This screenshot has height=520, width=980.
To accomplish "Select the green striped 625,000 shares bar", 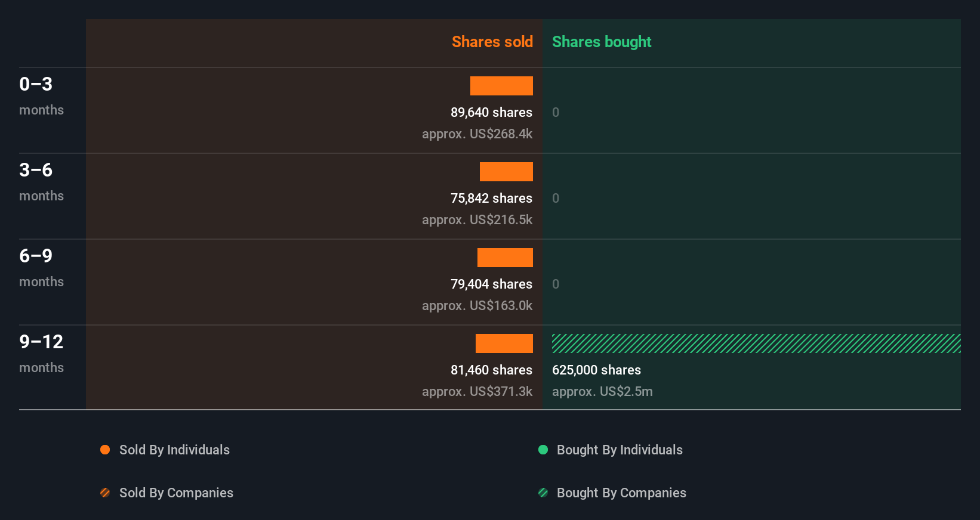I will [756, 343].
